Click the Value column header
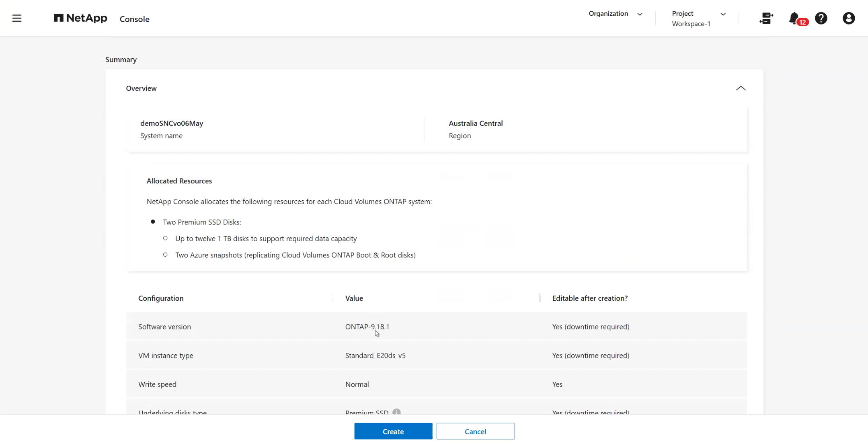This screenshot has width=868, height=444. 354,298
